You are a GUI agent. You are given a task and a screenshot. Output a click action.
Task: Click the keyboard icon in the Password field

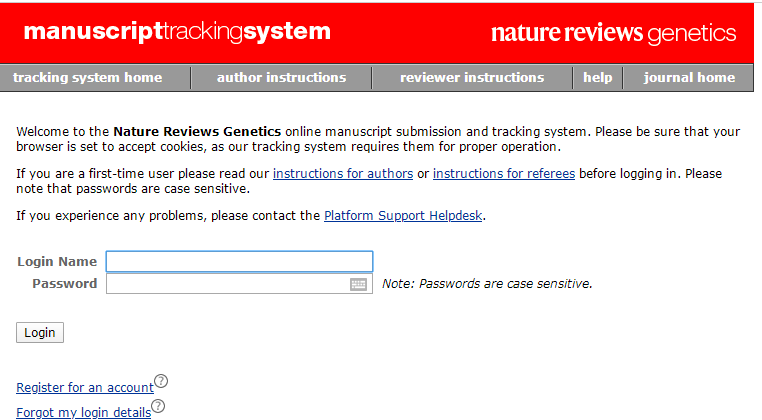click(x=359, y=284)
